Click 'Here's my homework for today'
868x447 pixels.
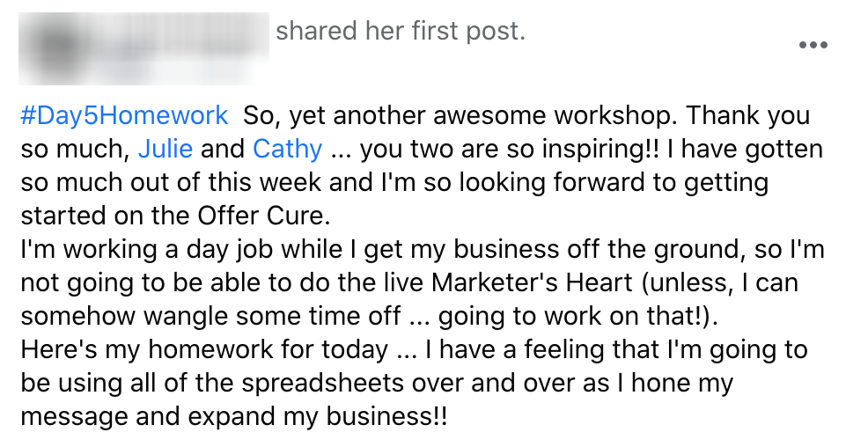(x=204, y=349)
